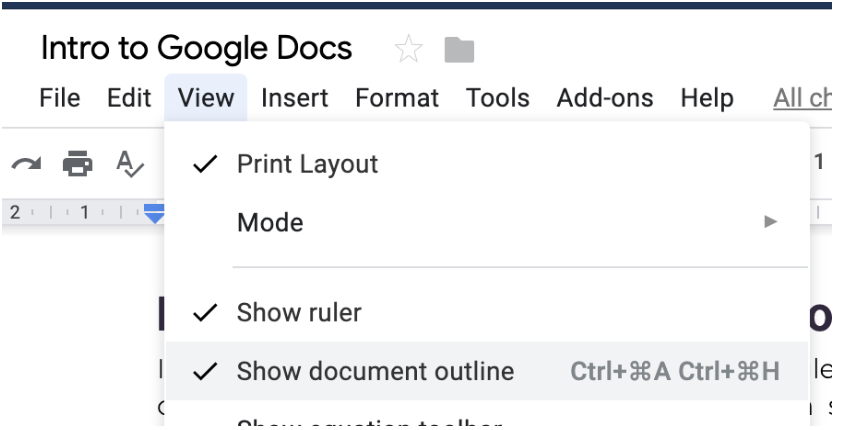
Task: Click the redo arrow icon
Action: pyautogui.click(x=26, y=164)
